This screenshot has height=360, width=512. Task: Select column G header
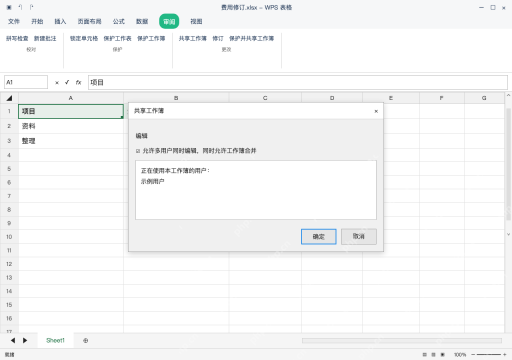coord(484,98)
